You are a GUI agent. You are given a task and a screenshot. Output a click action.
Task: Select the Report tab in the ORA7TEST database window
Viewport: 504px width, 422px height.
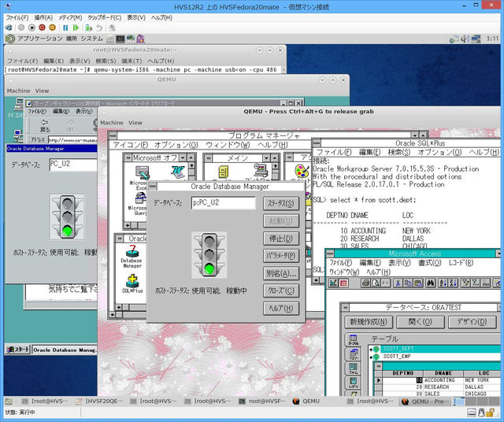(x=354, y=383)
